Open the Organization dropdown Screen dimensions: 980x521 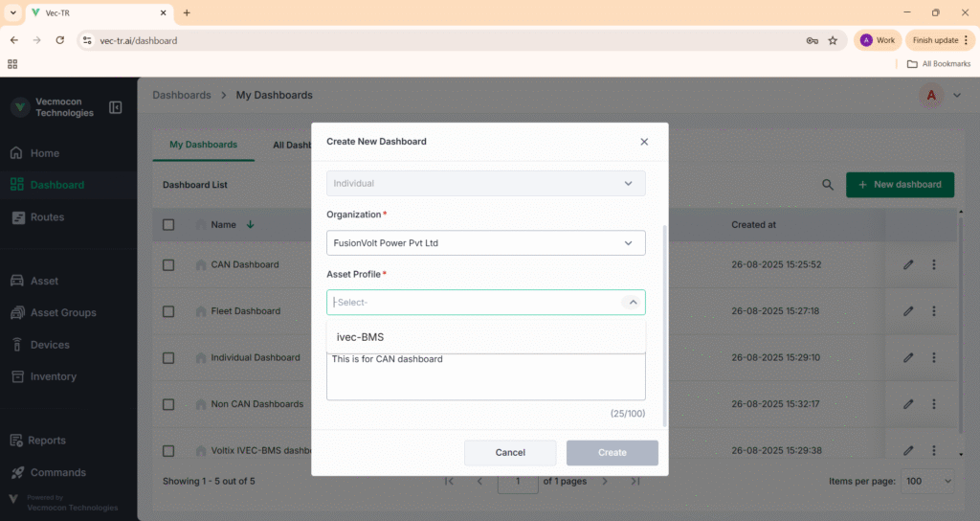click(x=485, y=243)
